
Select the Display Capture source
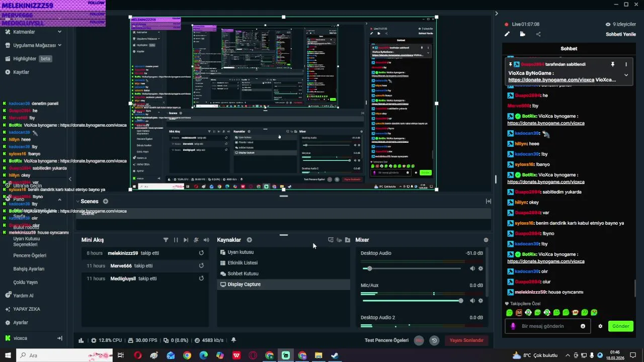pos(284,284)
